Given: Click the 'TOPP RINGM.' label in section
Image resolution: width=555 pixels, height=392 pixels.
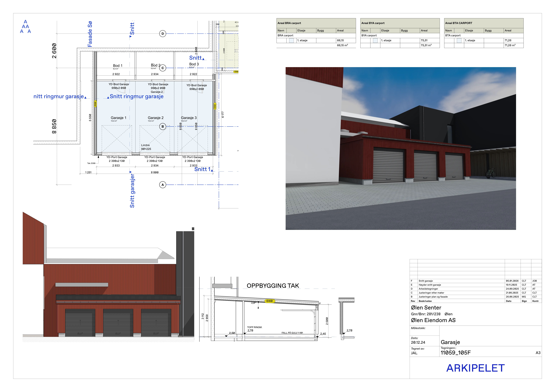Looking at the screenshot, I should coord(255,327).
